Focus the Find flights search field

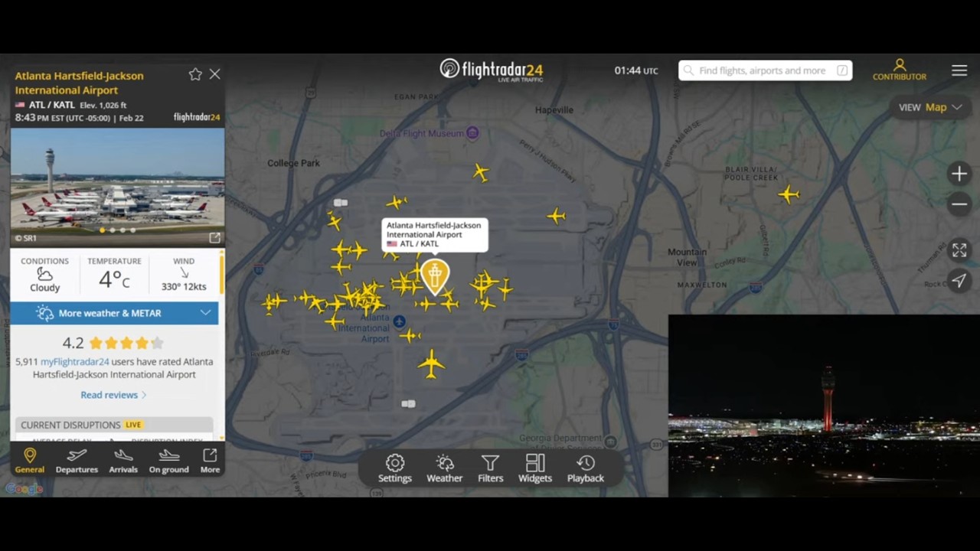765,70
